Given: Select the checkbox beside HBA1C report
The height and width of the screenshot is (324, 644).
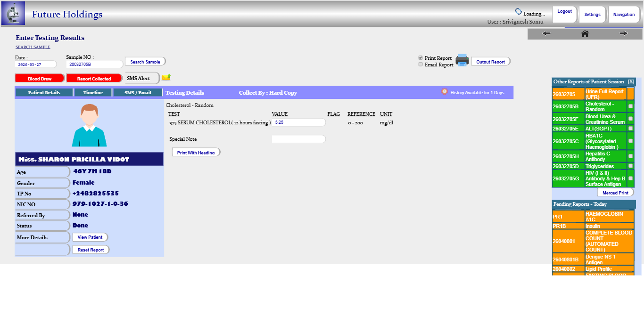Looking at the screenshot, I should click(630, 141).
